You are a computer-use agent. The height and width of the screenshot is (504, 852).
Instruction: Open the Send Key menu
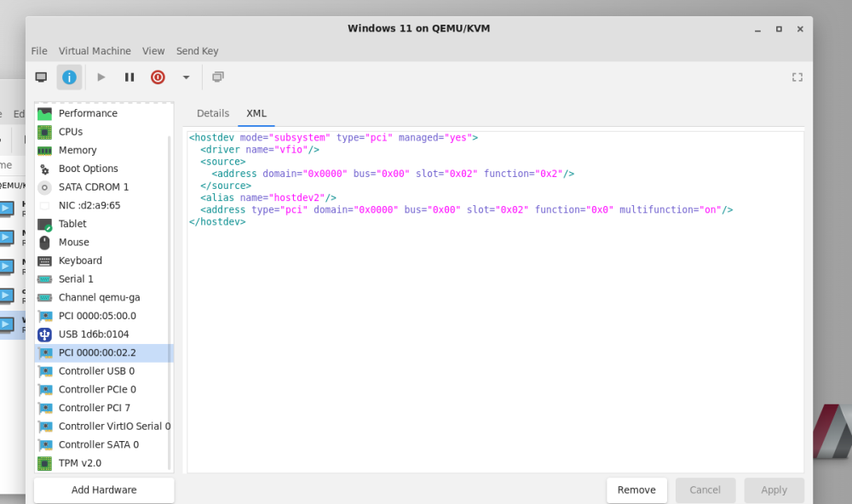pyautogui.click(x=198, y=51)
